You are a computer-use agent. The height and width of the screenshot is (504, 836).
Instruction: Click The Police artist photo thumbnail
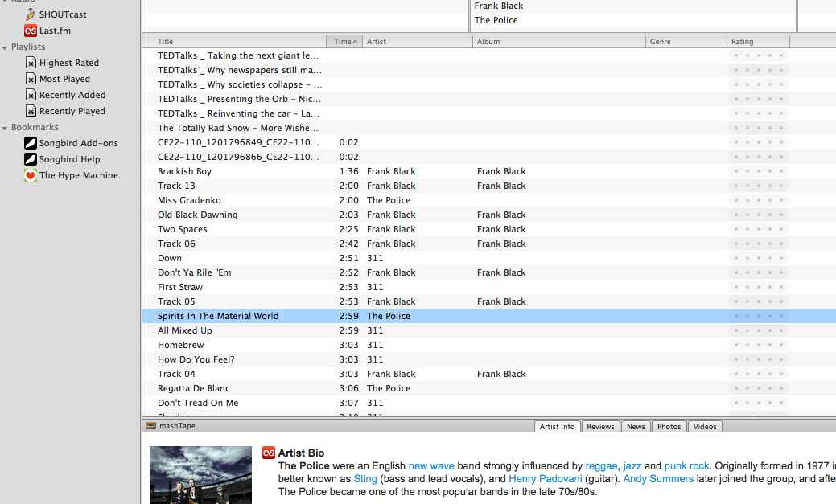[200, 475]
